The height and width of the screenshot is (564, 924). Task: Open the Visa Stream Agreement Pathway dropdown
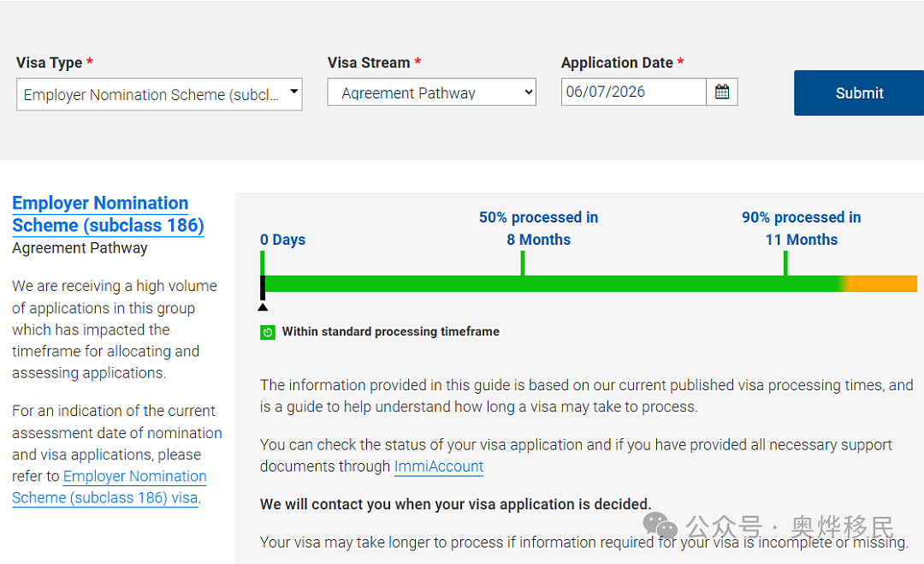click(x=431, y=92)
